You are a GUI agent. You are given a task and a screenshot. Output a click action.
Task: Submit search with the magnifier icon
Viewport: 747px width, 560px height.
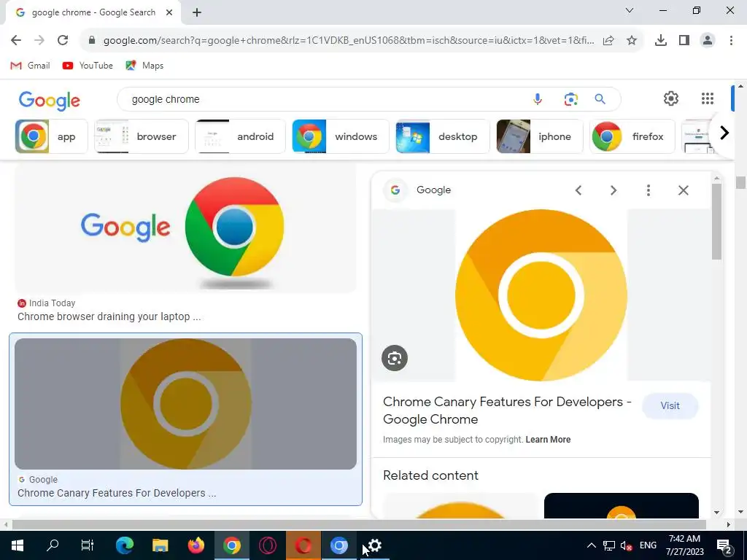point(600,99)
